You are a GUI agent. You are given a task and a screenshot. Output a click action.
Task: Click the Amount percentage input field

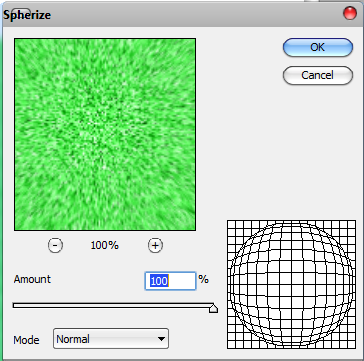(170, 281)
